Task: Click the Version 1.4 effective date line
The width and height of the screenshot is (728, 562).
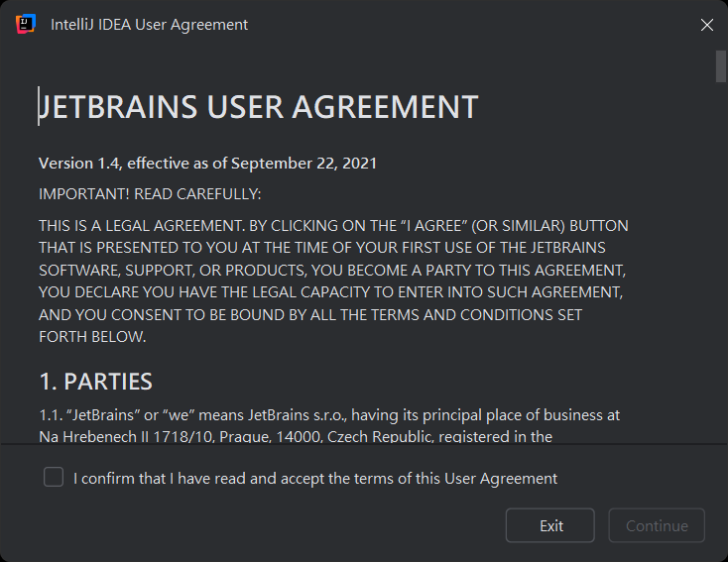Action: (207, 164)
